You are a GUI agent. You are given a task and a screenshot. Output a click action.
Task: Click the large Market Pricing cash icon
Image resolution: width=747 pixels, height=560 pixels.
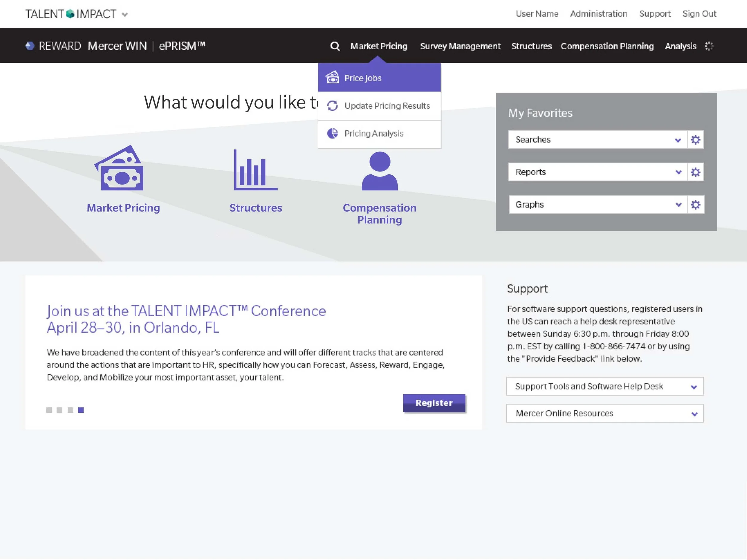point(119,168)
